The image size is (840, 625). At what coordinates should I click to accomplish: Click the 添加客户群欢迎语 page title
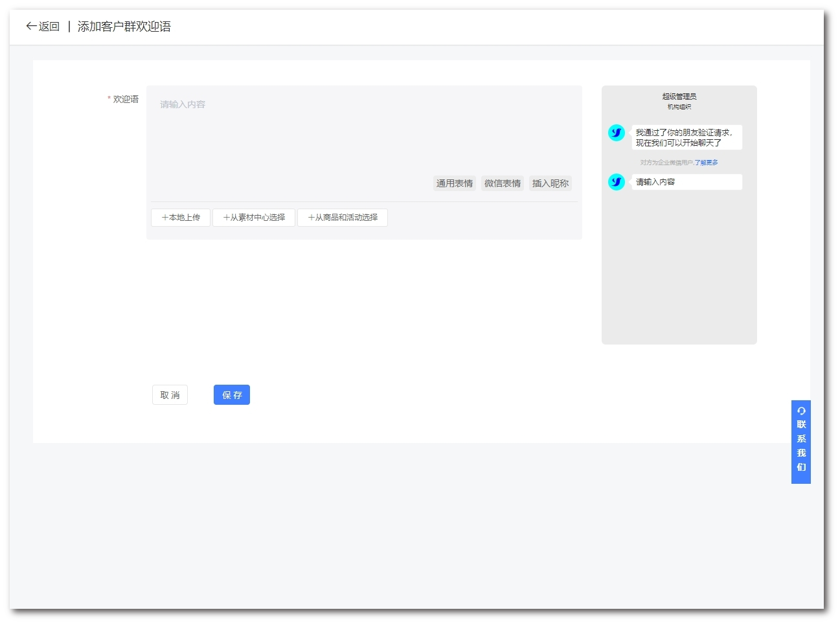point(124,27)
